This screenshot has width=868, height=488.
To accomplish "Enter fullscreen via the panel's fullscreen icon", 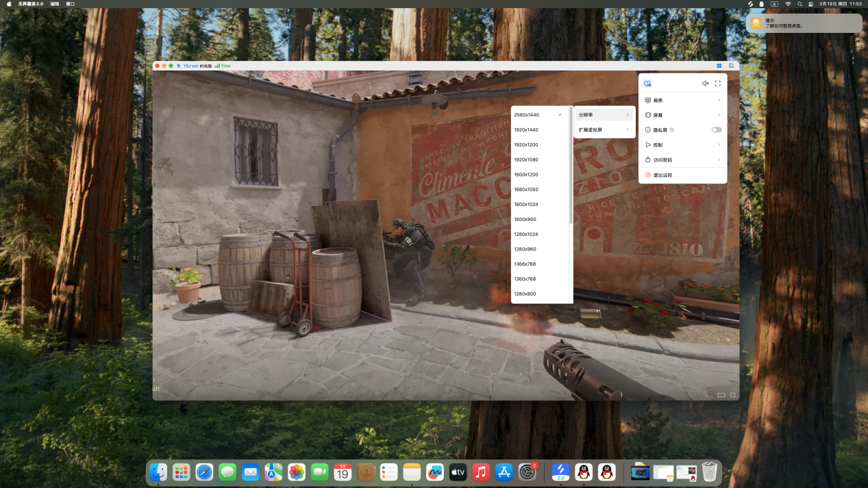I will [718, 84].
